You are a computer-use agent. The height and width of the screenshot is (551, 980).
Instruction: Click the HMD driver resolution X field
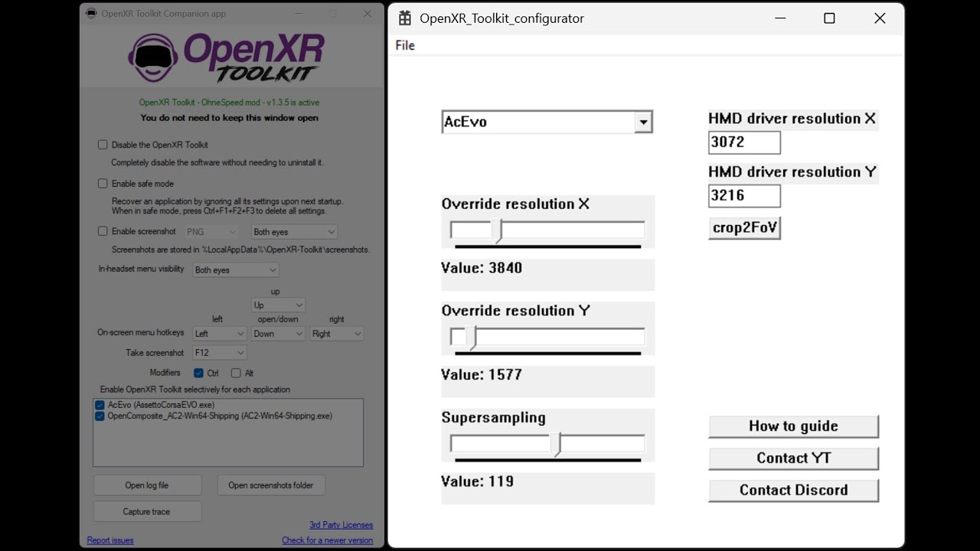point(744,142)
